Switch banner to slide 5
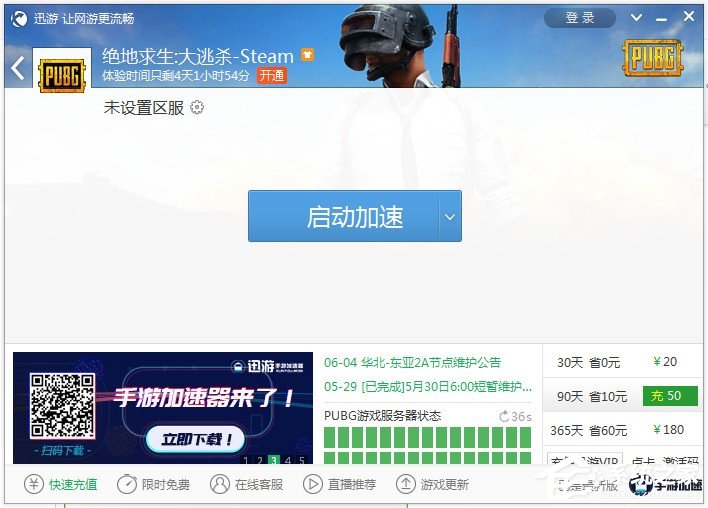The height and width of the screenshot is (508, 708). click(x=302, y=460)
